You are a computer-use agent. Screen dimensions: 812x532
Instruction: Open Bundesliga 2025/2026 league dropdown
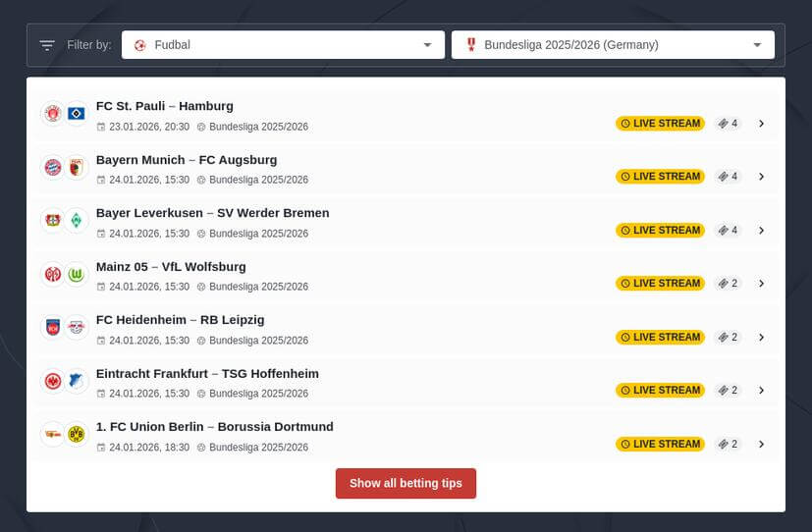coord(613,45)
